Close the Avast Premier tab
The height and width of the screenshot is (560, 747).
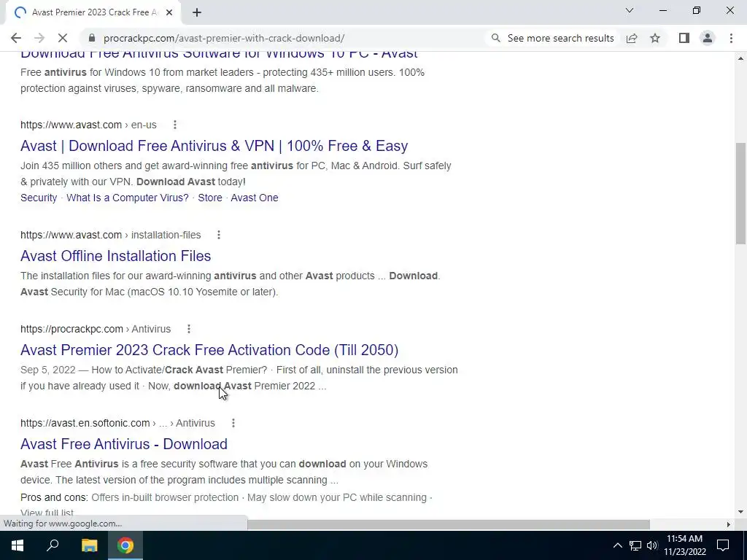coord(169,12)
